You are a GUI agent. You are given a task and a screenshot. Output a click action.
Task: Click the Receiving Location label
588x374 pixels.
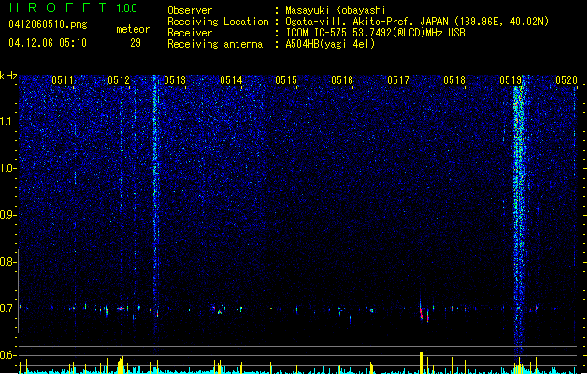(x=218, y=22)
